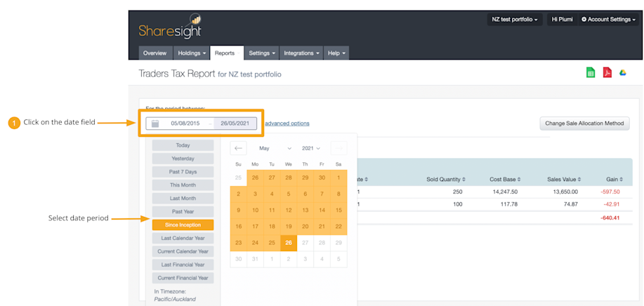This screenshot has width=644, height=306.
Task: Choose the Last Month preset
Action: click(x=183, y=198)
